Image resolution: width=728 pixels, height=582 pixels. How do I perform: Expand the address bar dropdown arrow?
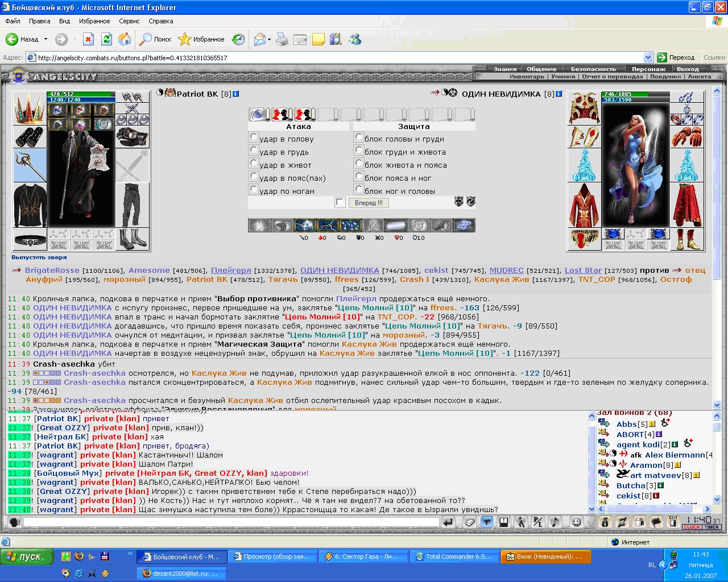[x=648, y=57]
